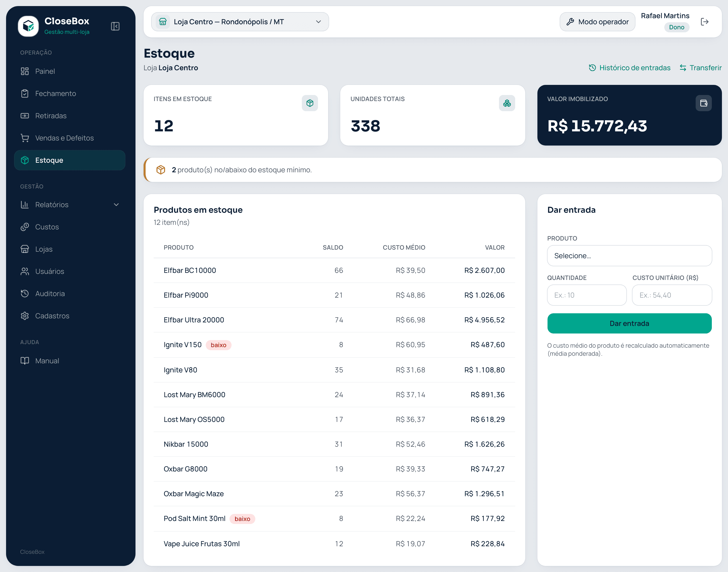Select the Nikbar 15000 product name
The height and width of the screenshot is (572, 728).
point(186,444)
